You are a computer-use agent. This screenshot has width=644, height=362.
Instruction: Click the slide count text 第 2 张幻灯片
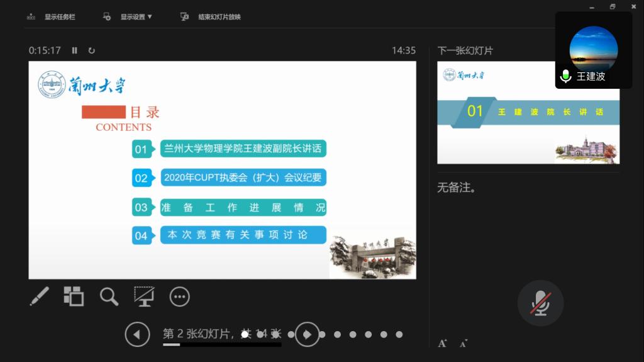pyautogui.click(x=197, y=334)
